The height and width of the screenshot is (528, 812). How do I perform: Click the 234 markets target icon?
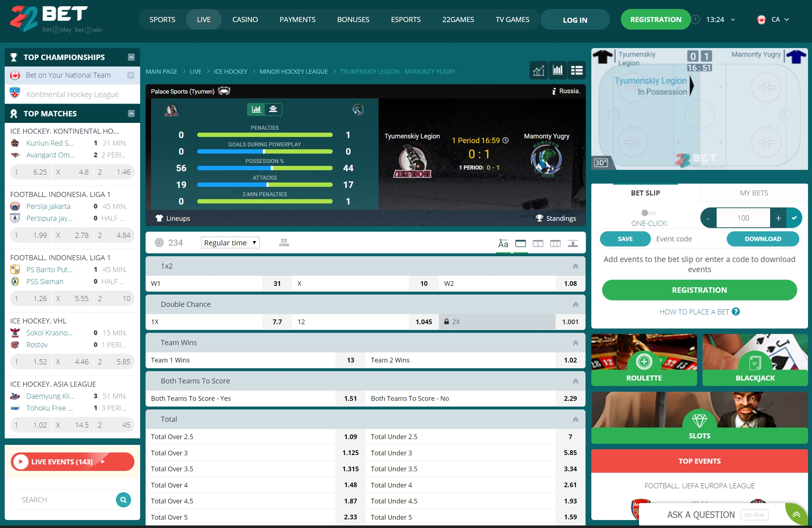[x=159, y=242]
